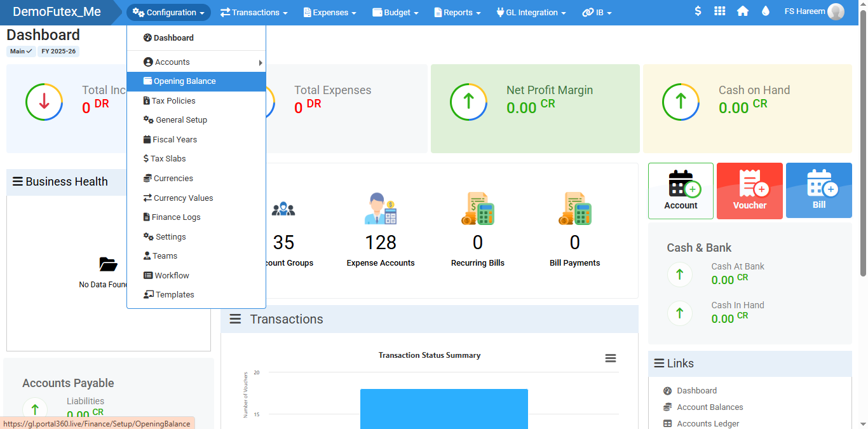Open the apps grid icon
The width and height of the screenshot is (868, 429).
(x=719, y=11)
